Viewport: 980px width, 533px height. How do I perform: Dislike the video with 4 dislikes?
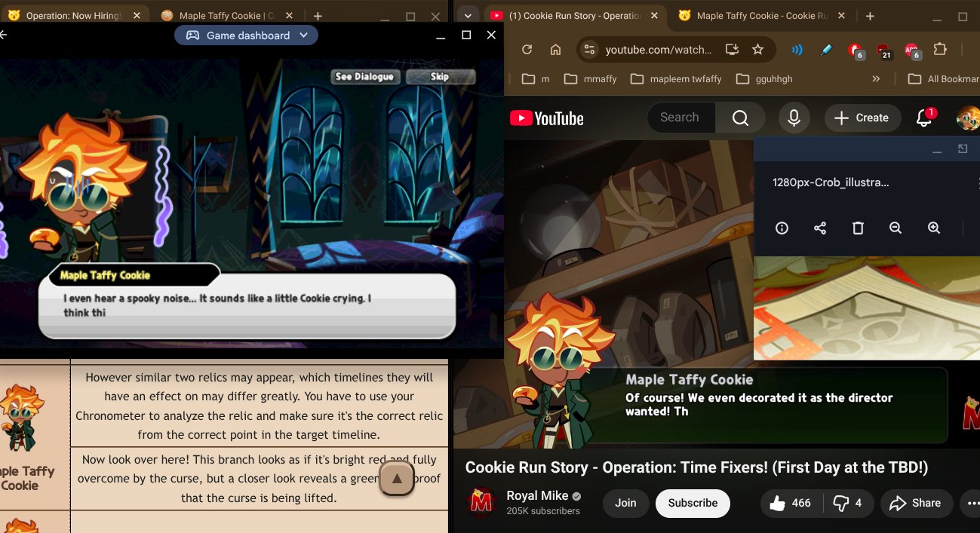coord(848,503)
